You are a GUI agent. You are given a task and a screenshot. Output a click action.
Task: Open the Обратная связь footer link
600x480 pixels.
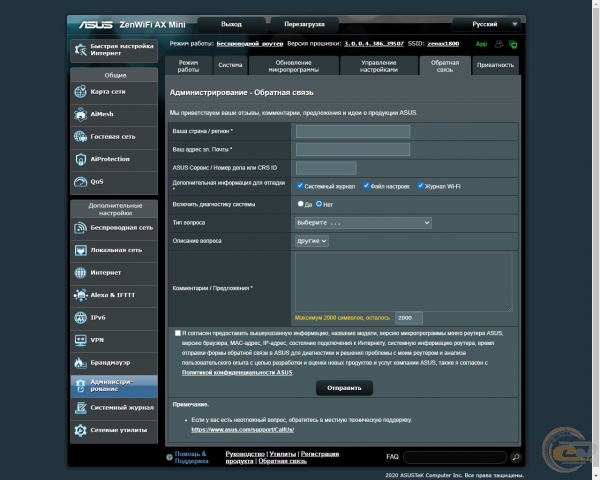[x=282, y=461]
